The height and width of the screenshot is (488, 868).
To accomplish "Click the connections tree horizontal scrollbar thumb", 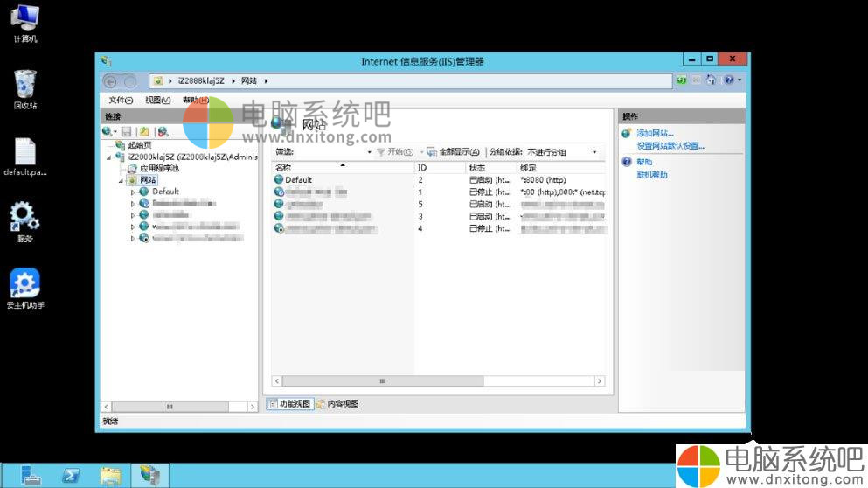I will click(170, 407).
